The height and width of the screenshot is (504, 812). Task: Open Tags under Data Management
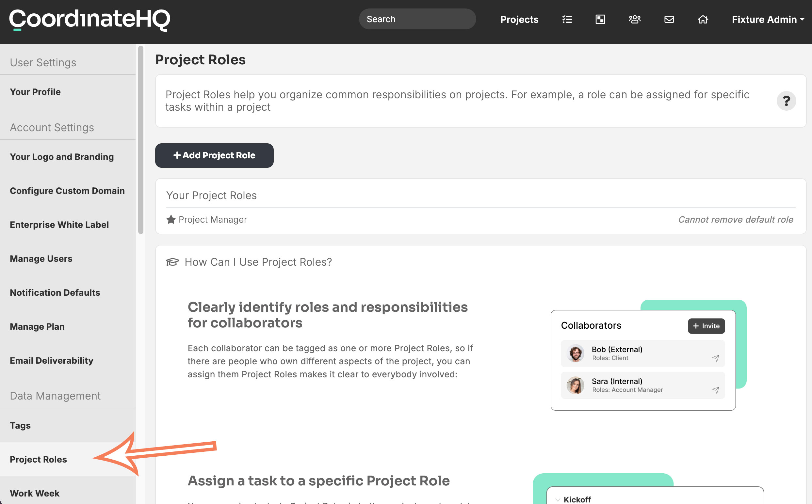coord(20,425)
